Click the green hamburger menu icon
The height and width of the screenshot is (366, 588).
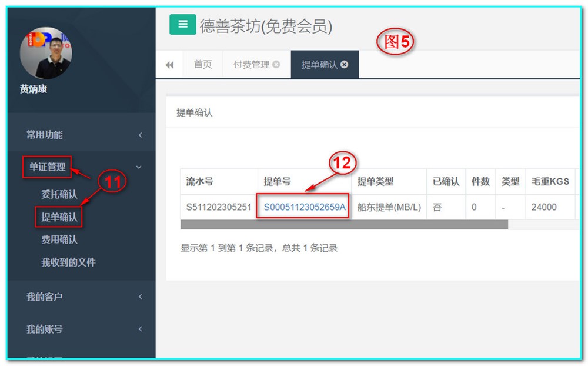(x=182, y=24)
